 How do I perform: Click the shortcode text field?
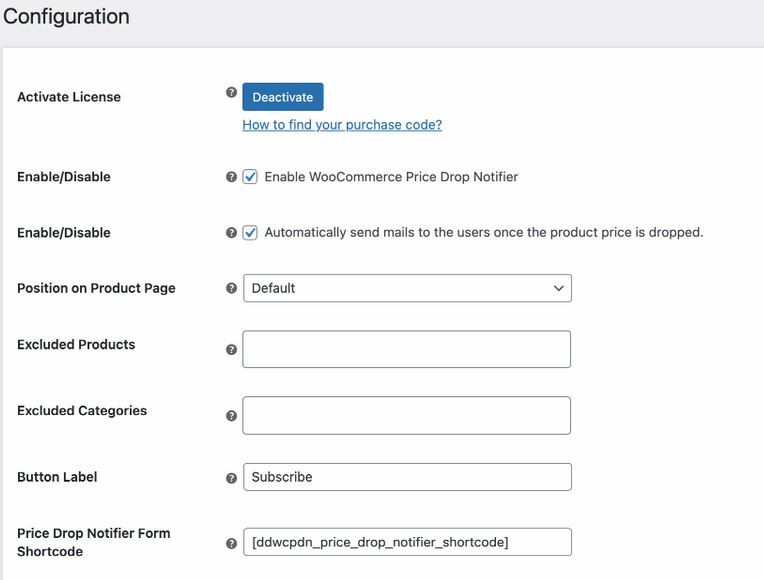(x=407, y=542)
